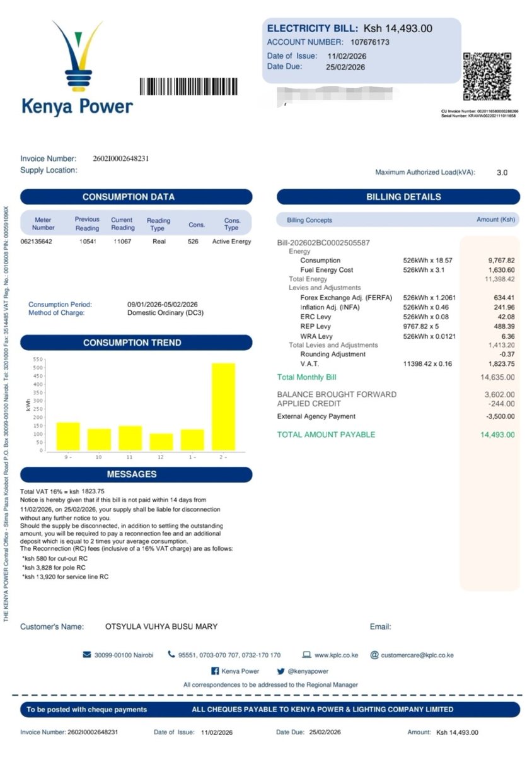The image size is (532, 757).
Task: Click the Facebook icon beside Kenya Power
Action: point(215,671)
